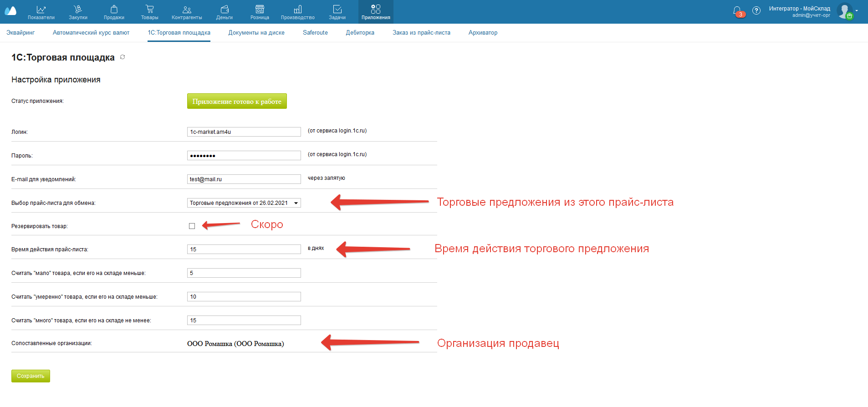Open the Контрагенты section
868x407 pixels.
pos(187,12)
